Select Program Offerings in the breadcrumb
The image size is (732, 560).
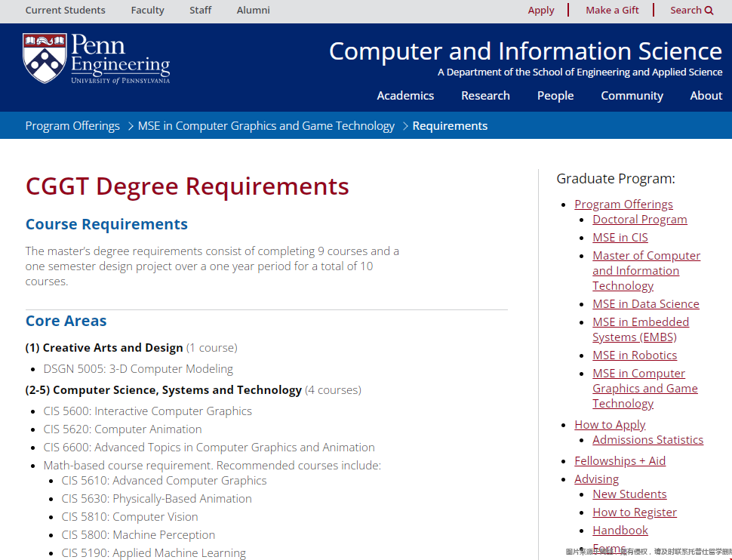(x=72, y=126)
